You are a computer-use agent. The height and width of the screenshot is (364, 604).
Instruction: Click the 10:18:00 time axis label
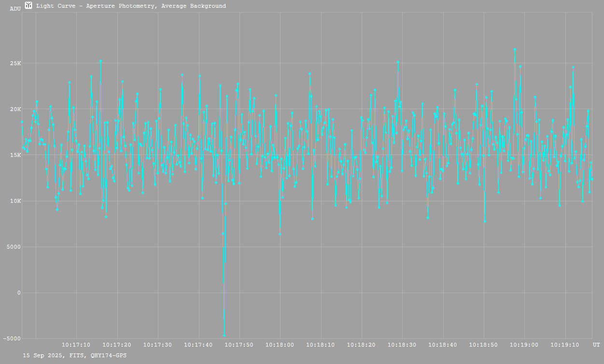pyautogui.click(x=280, y=345)
